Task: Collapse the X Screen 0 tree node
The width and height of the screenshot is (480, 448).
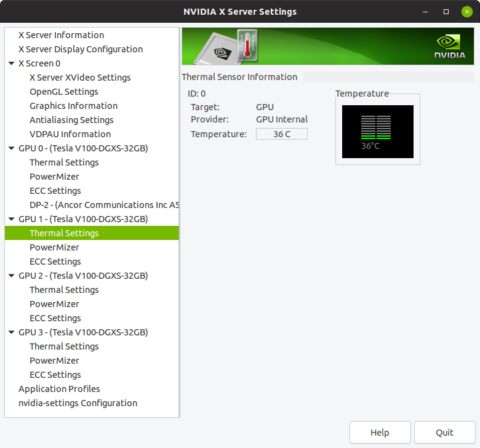Action: 12,63
